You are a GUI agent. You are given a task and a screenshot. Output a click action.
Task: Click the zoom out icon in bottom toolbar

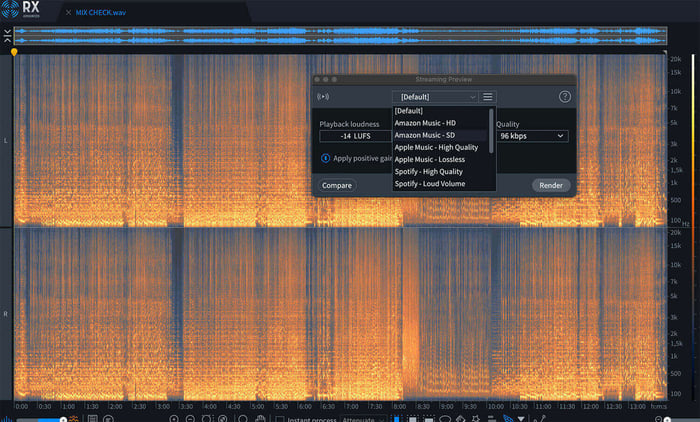tap(190, 419)
